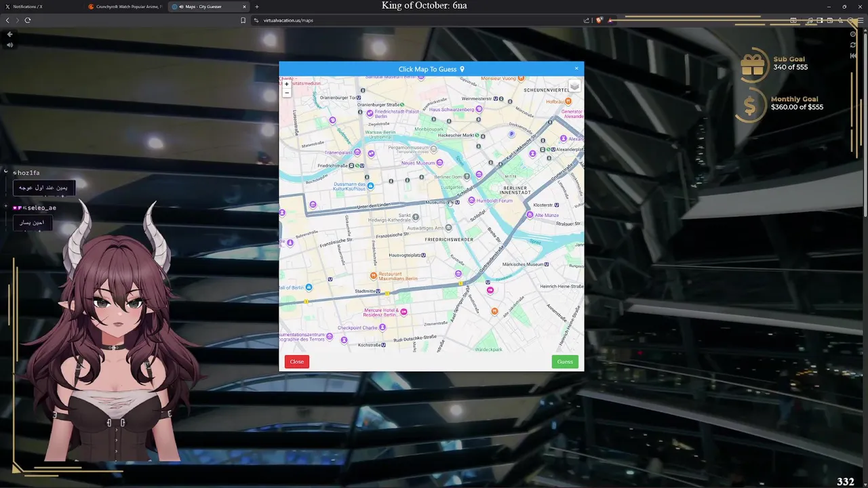Click the Waldeckpark label on map
Screen dimensions: 868x488
[489, 350]
